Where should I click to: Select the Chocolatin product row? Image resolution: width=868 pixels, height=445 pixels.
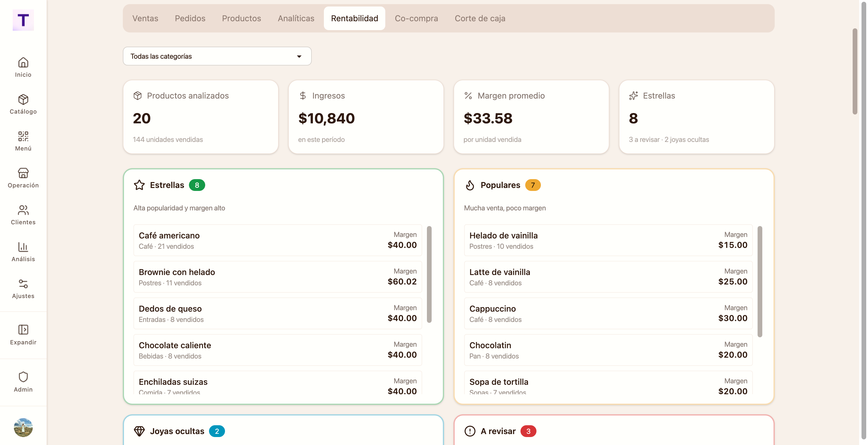608,350
